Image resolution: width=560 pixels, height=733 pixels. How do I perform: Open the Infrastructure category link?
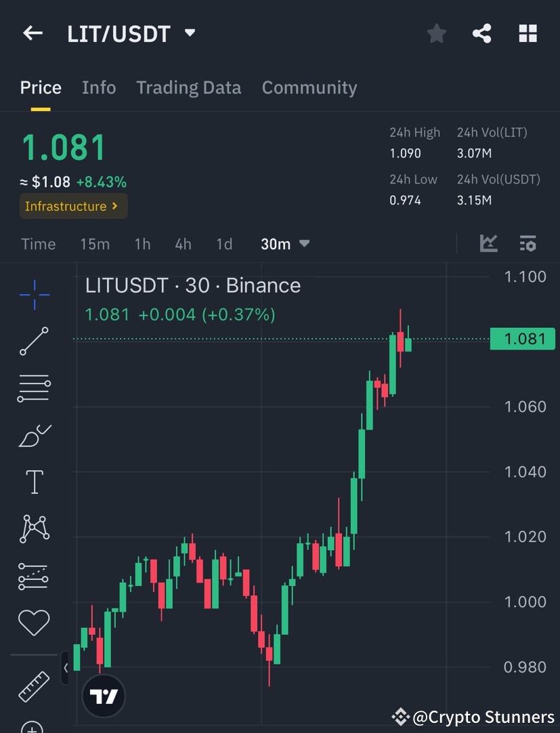tap(73, 206)
